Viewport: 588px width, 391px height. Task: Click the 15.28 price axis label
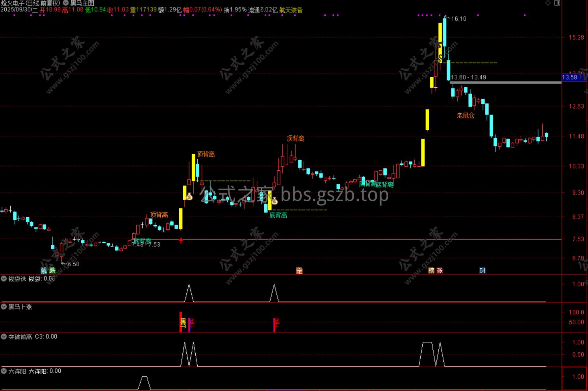[x=576, y=37]
